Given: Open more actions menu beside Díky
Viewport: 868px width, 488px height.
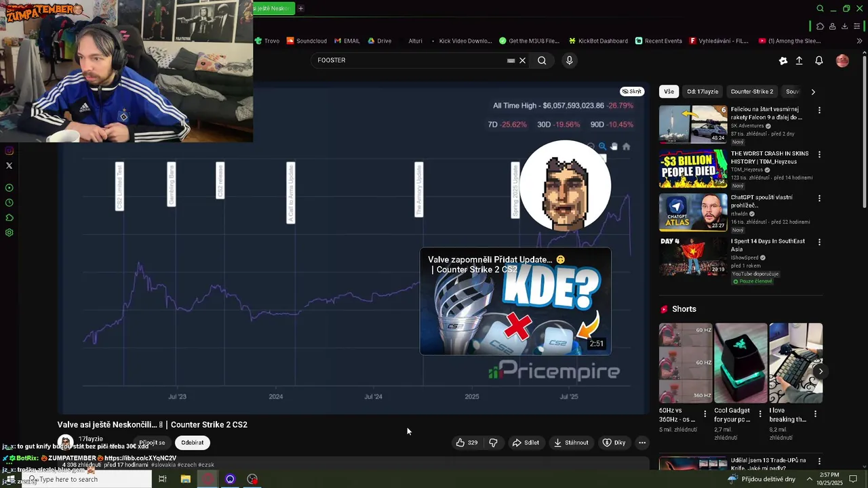Looking at the screenshot, I should tap(642, 443).
